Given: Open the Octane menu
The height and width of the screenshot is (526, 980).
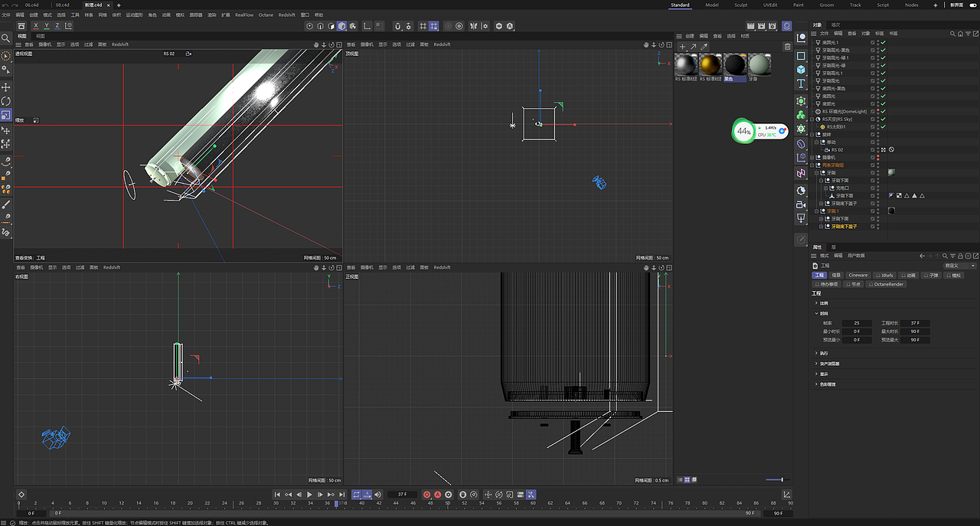Looking at the screenshot, I should [266, 15].
